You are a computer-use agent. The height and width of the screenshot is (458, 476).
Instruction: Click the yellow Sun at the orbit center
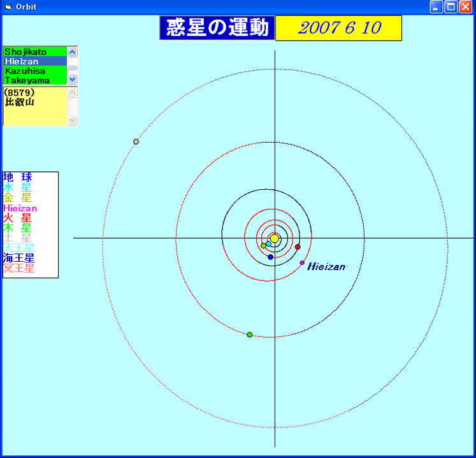[275, 238]
